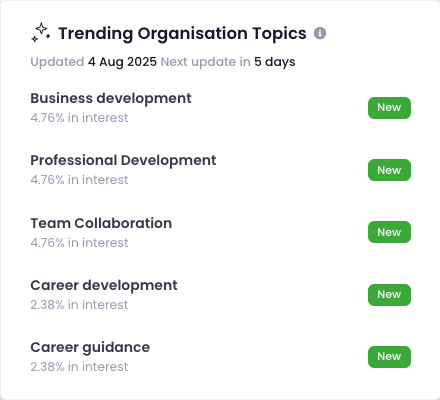Click the updated date 4 Aug 2025

coord(122,62)
